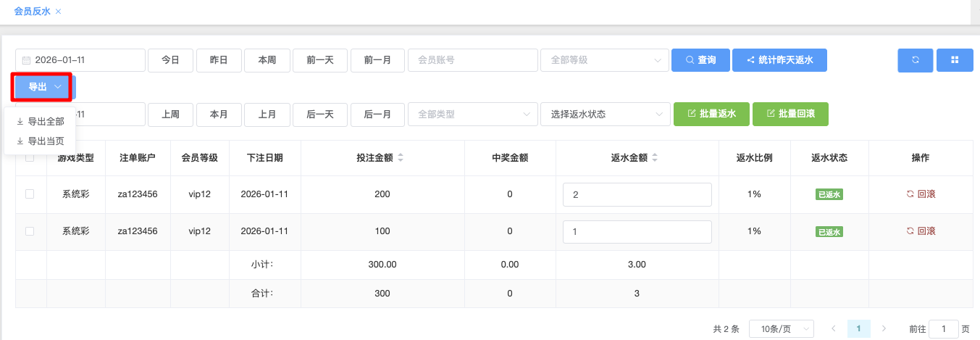
Task: Go to next page arrow
Action: pyautogui.click(x=884, y=328)
